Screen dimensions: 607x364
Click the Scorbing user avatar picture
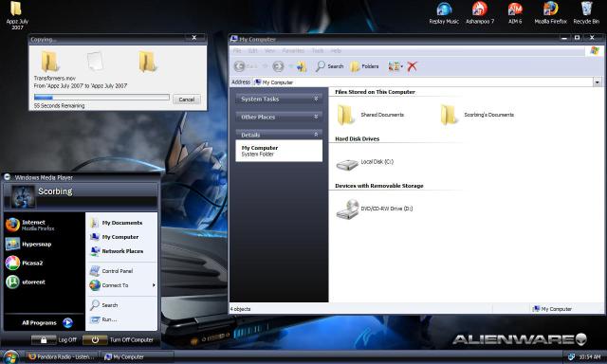pos(23,196)
